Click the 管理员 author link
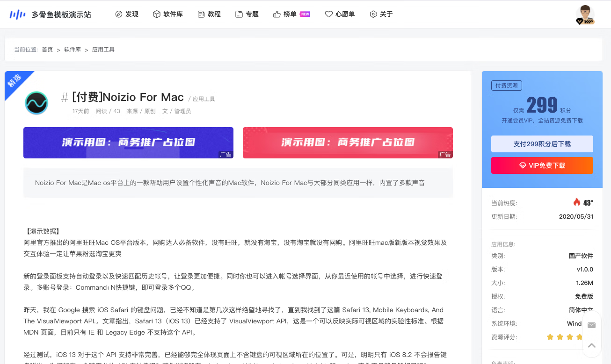611x364 pixels. [x=182, y=111]
